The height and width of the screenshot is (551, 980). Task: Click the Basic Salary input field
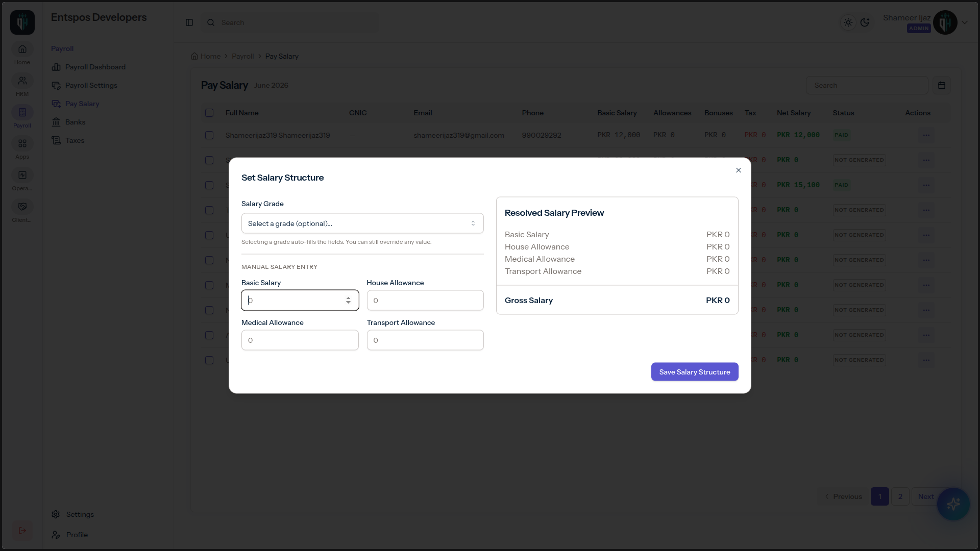click(x=300, y=300)
